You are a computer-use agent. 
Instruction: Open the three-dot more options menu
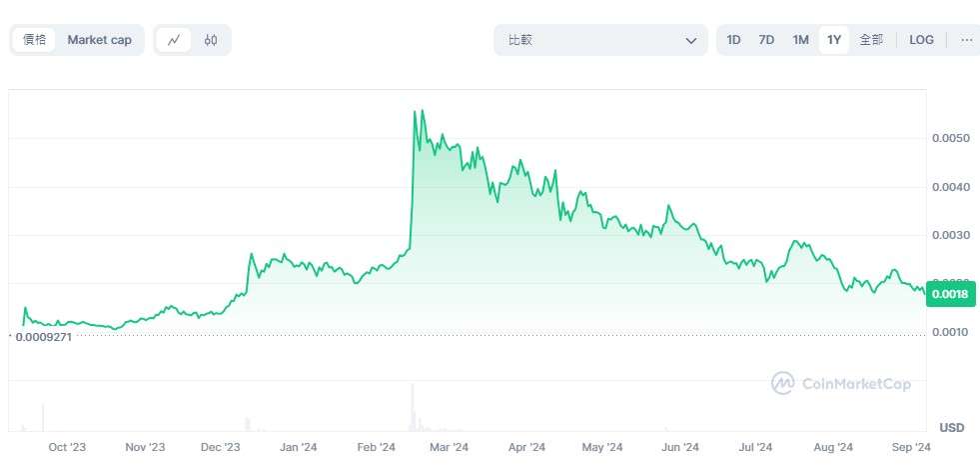pyautogui.click(x=966, y=40)
